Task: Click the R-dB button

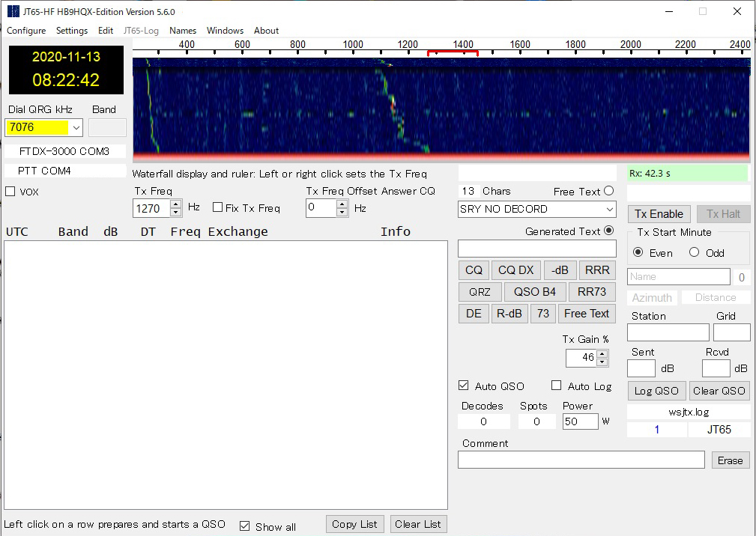Action: click(x=509, y=314)
